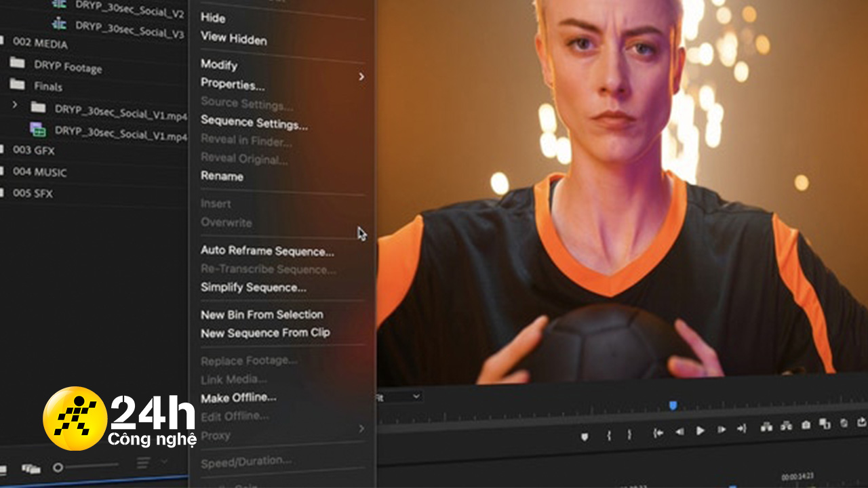868x488 pixels.
Task: Choose New Sequence From Clip
Action: [265, 333]
